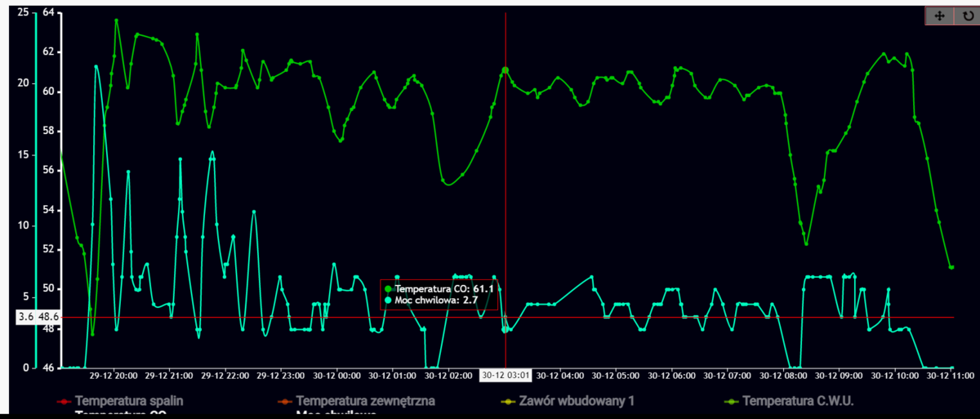Click the orange marker beside Temperatura zewnętrzna

285,401
